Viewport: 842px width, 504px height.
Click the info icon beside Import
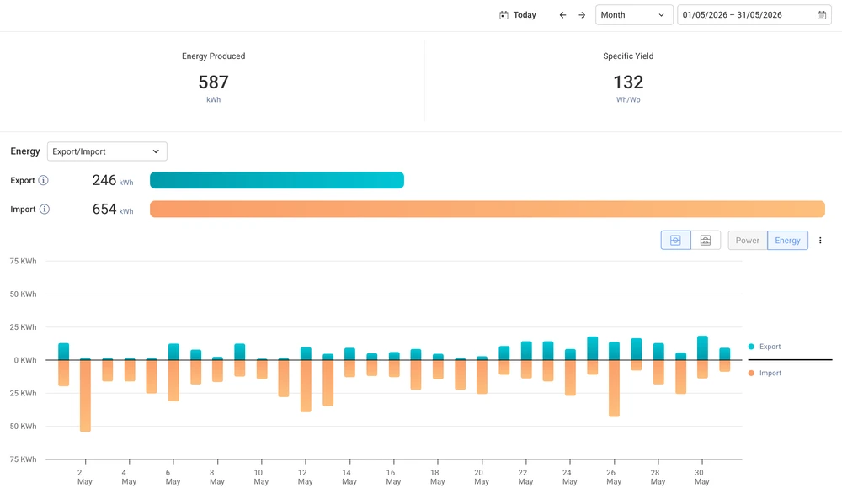(45, 210)
